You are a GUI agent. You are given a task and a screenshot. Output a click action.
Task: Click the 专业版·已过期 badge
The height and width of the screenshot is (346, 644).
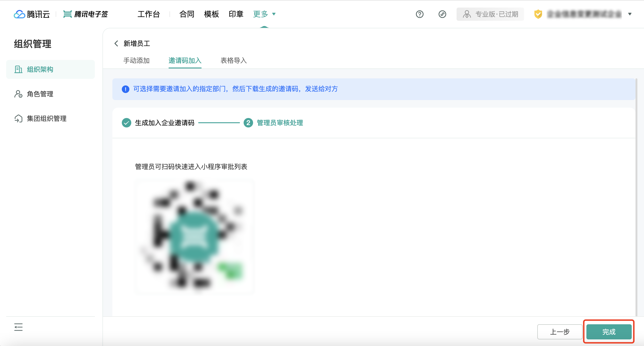coord(490,14)
